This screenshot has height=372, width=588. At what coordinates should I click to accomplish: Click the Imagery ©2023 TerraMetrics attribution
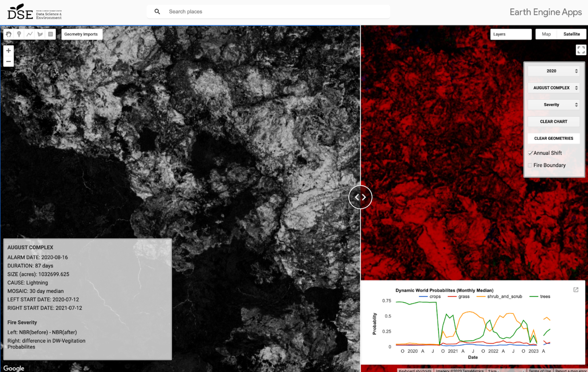(x=460, y=370)
